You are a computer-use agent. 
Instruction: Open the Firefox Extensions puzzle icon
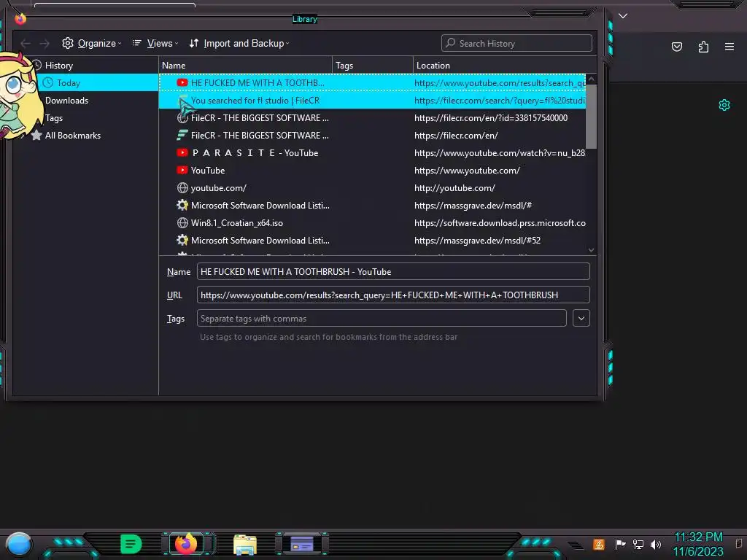[x=703, y=47]
